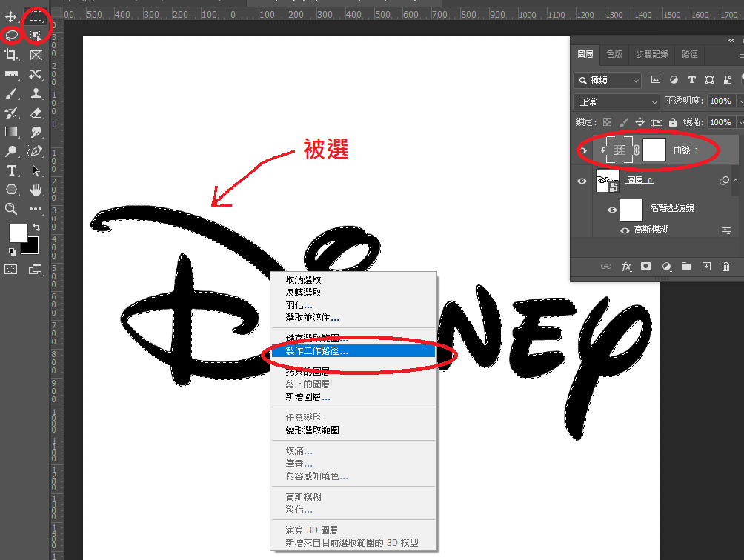Toggle smart object layer filter
744x560 pixels.
pyautogui.click(x=728, y=80)
